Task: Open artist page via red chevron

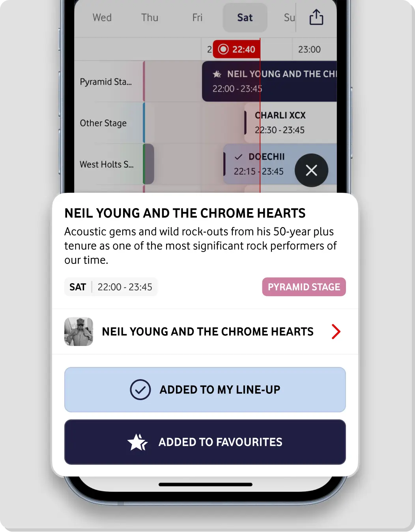Action: (x=336, y=332)
